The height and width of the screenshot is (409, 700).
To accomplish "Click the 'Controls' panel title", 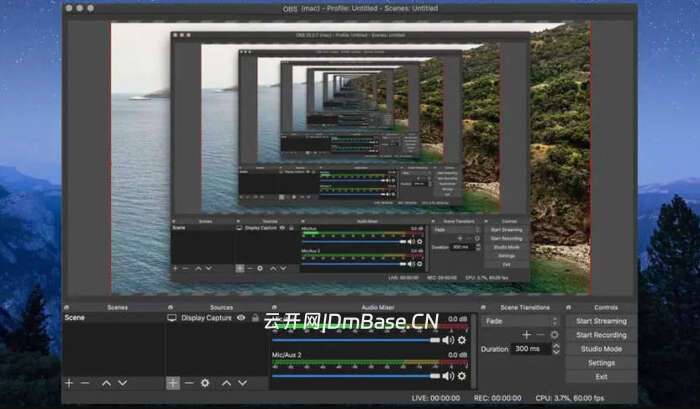I will click(x=606, y=308).
